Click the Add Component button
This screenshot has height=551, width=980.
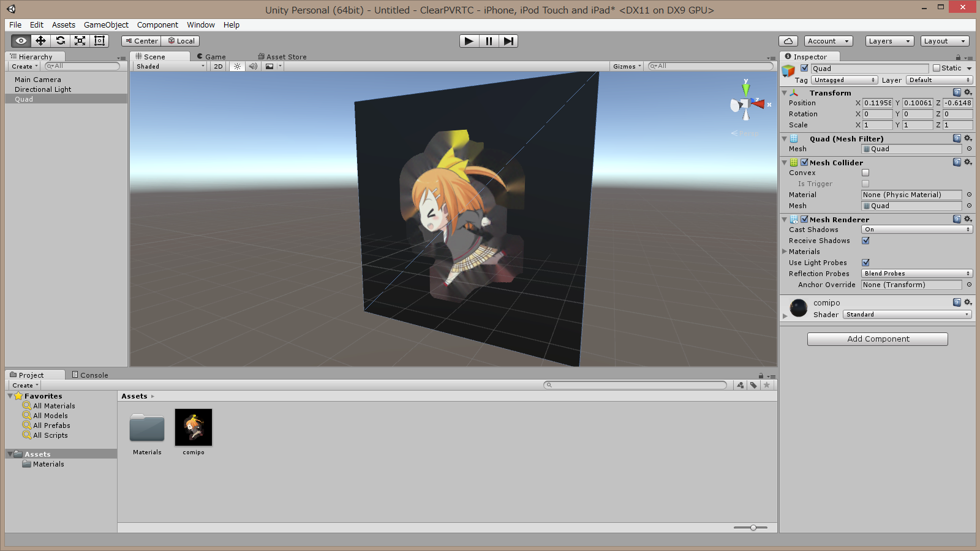click(x=878, y=339)
